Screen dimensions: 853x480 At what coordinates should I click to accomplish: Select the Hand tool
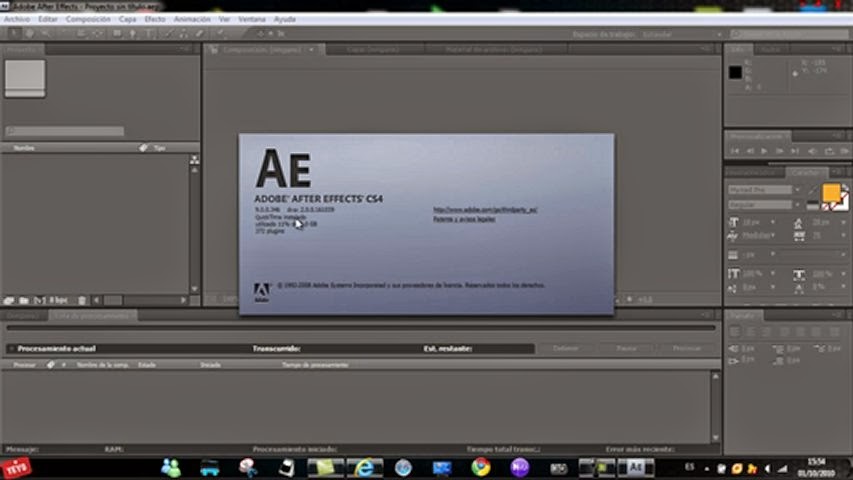30,33
